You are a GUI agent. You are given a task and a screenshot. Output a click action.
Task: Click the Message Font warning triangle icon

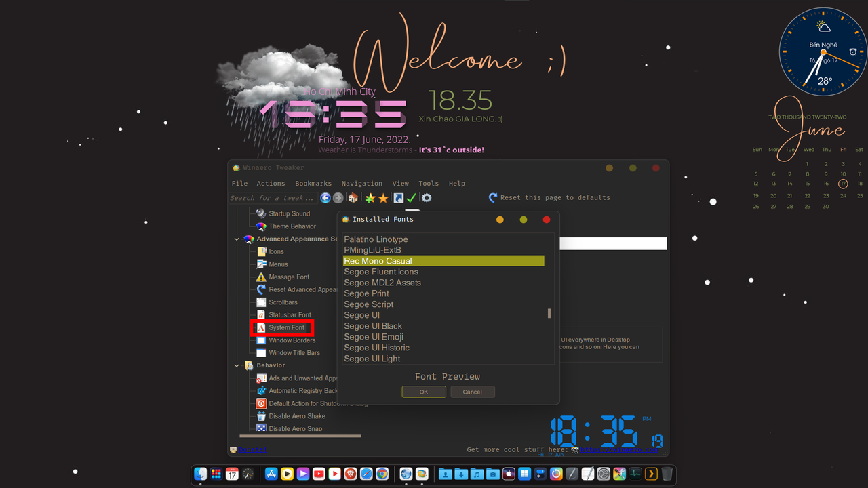click(261, 277)
